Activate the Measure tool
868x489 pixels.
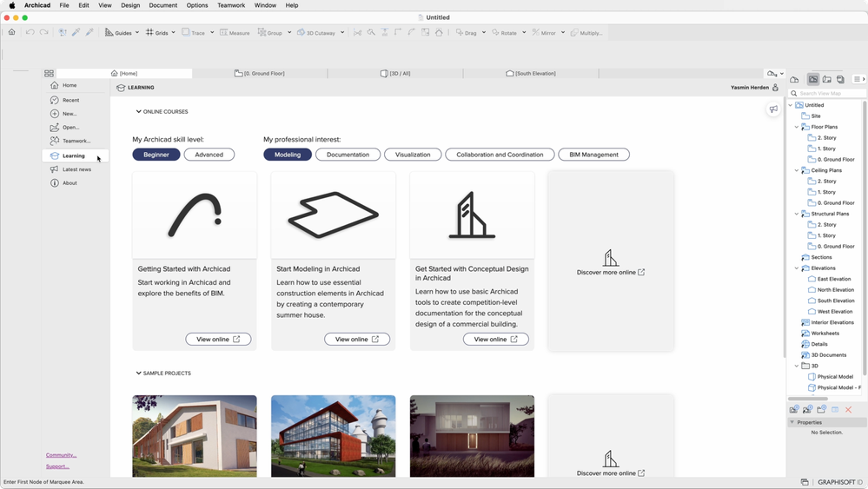pyautogui.click(x=235, y=33)
